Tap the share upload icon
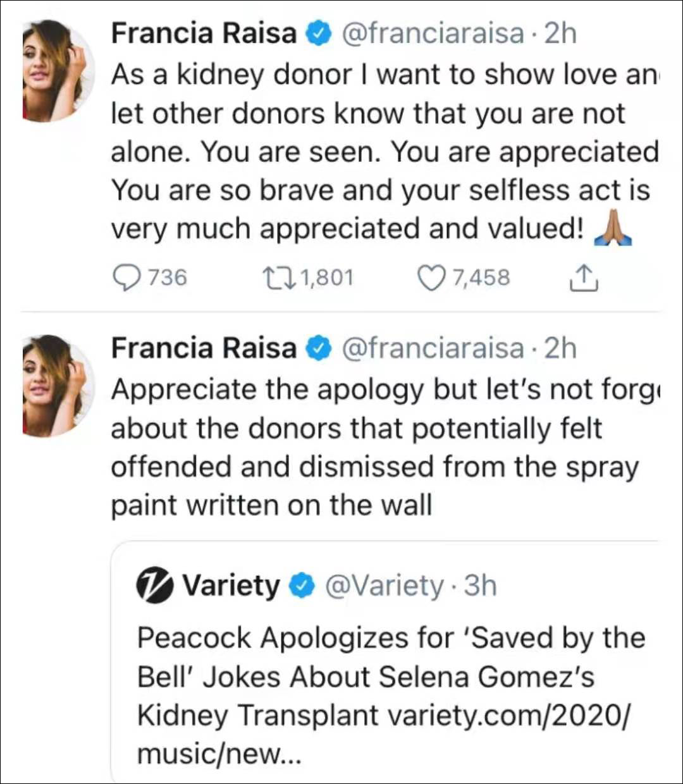The height and width of the screenshot is (784, 683). coord(583,278)
